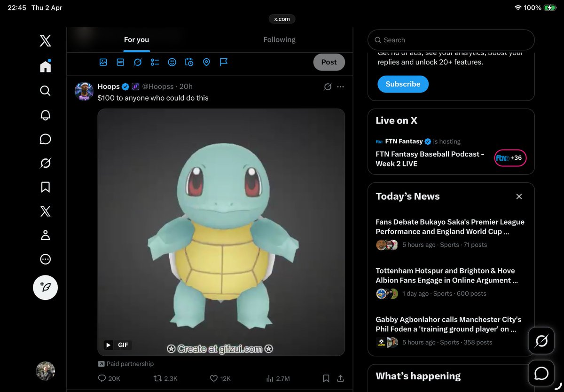Click the flag icon in composer
Image resolution: width=564 pixels, height=392 pixels.
tap(224, 62)
